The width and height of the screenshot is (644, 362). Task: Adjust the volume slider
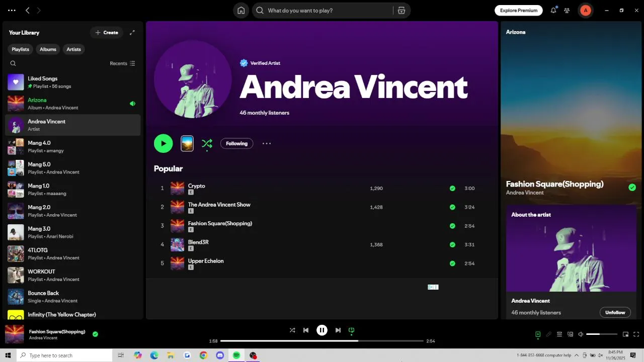[x=602, y=334]
